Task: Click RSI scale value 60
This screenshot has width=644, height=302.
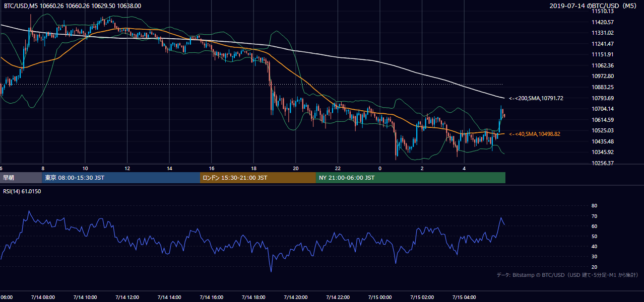Action: point(594,226)
